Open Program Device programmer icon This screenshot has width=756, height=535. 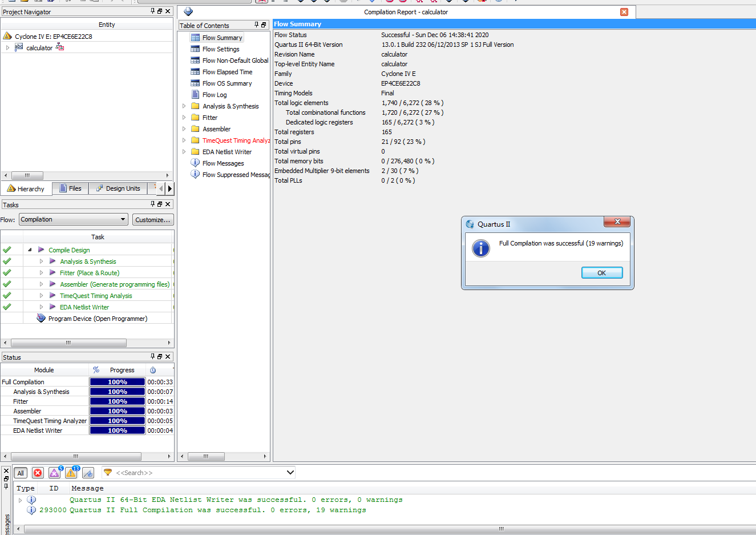point(41,319)
